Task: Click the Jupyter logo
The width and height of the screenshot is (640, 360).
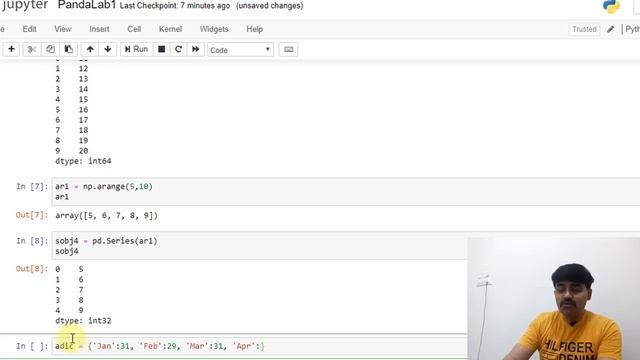Action: click(x=24, y=5)
